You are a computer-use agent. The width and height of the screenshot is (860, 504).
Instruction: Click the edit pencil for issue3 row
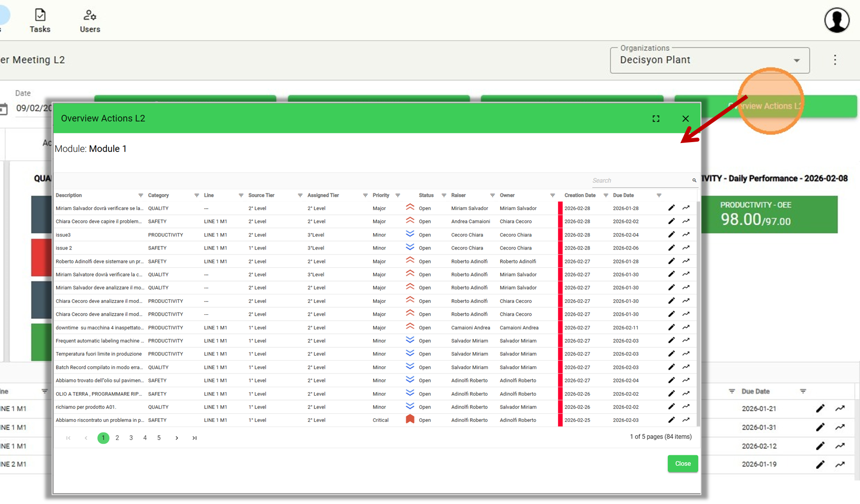point(671,234)
